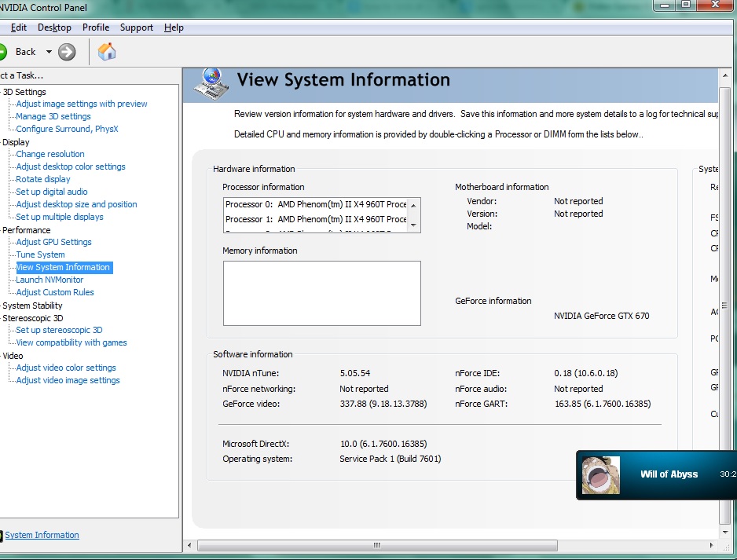The width and height of the screenshot is (737, 560).
Task: Select View System Information tree item
Action: tap(64, 267)
